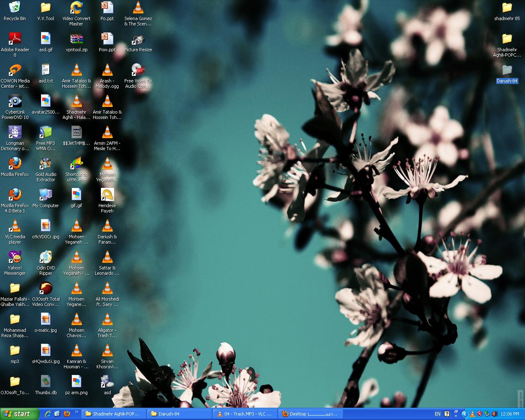The width and height of the screenshot is (525, 420).
Task: Switch to Shadmehr Aghili-POP taskbar window
Action: [113, 414]
